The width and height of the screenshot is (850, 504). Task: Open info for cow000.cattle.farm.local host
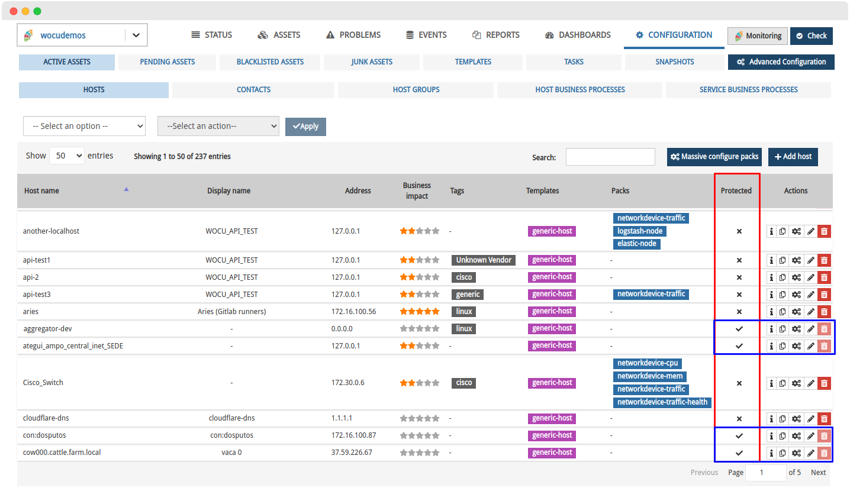(771, 453)
